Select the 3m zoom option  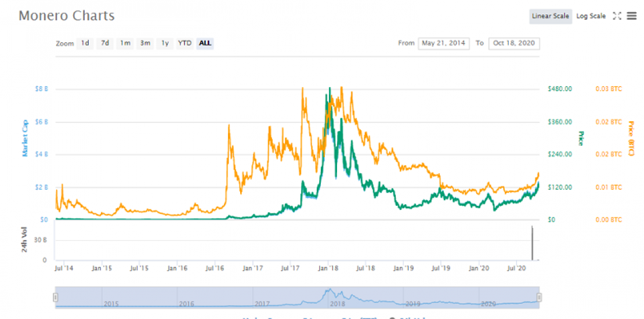[x=145, y=43]
